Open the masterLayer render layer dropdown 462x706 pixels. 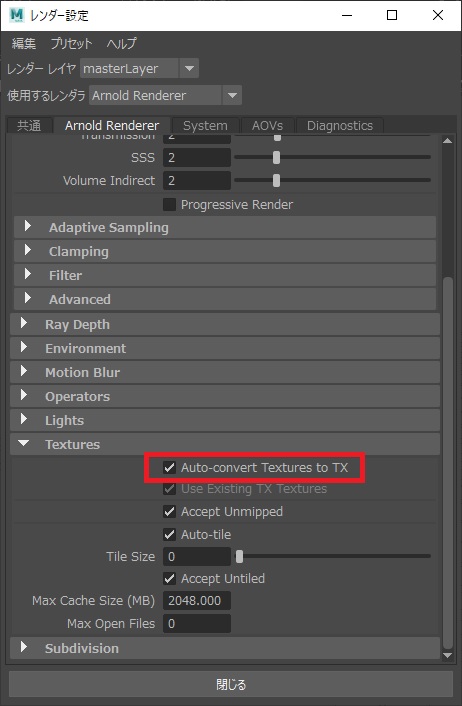point(139,68)
